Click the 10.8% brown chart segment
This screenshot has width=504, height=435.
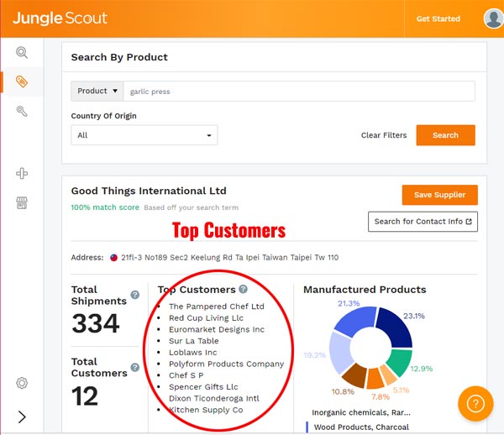(356, 375)
